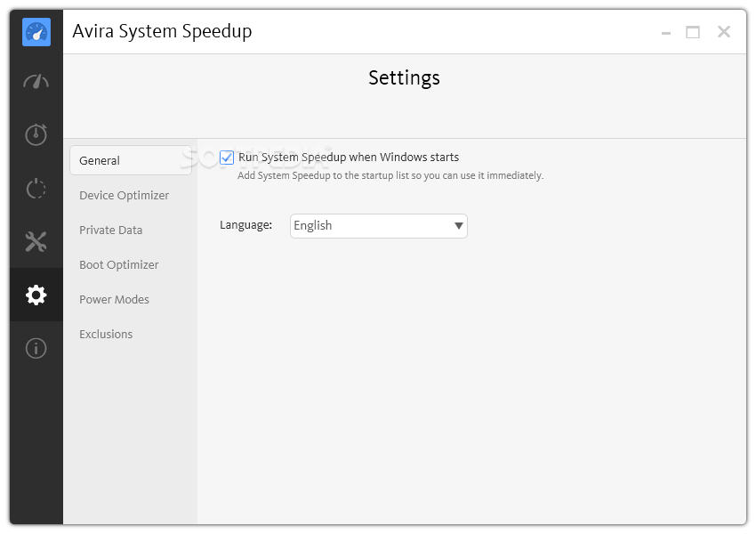The image size is (756, 534).
Task: Select the gear settings icon in sidebar
Action: click(x=36, y=295)
